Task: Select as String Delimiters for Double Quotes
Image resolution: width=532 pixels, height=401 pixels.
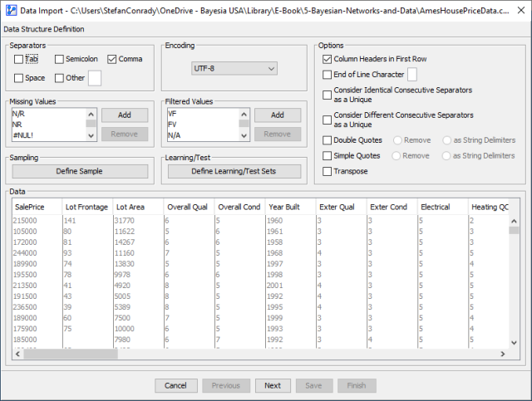Action: point(447,140)
